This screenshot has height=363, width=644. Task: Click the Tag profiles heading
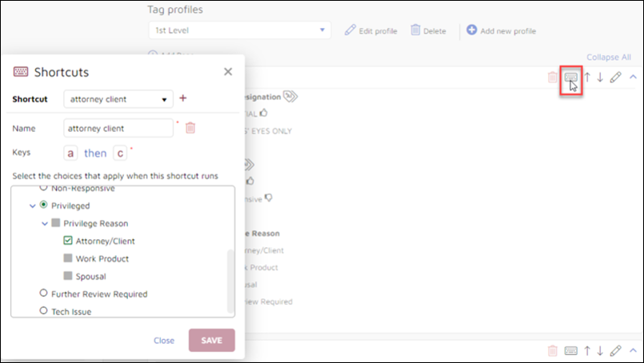coord(175,10)
